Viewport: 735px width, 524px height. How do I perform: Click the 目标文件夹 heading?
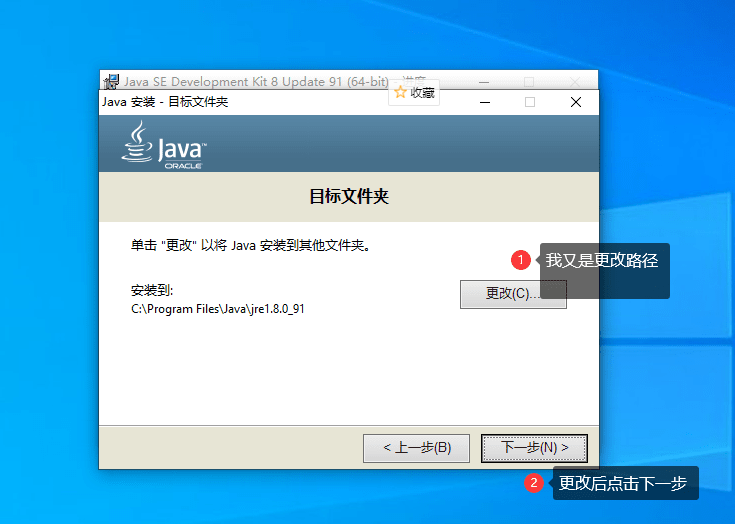(348, 196)
